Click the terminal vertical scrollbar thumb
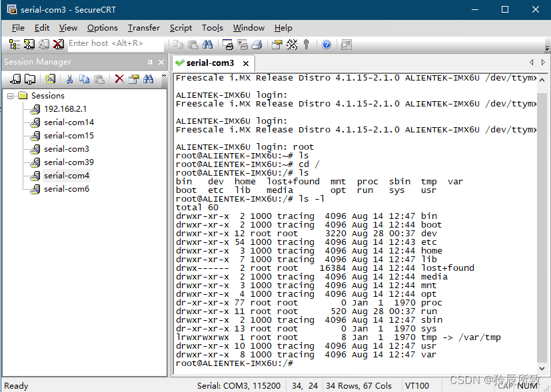 tap(542, 228)
